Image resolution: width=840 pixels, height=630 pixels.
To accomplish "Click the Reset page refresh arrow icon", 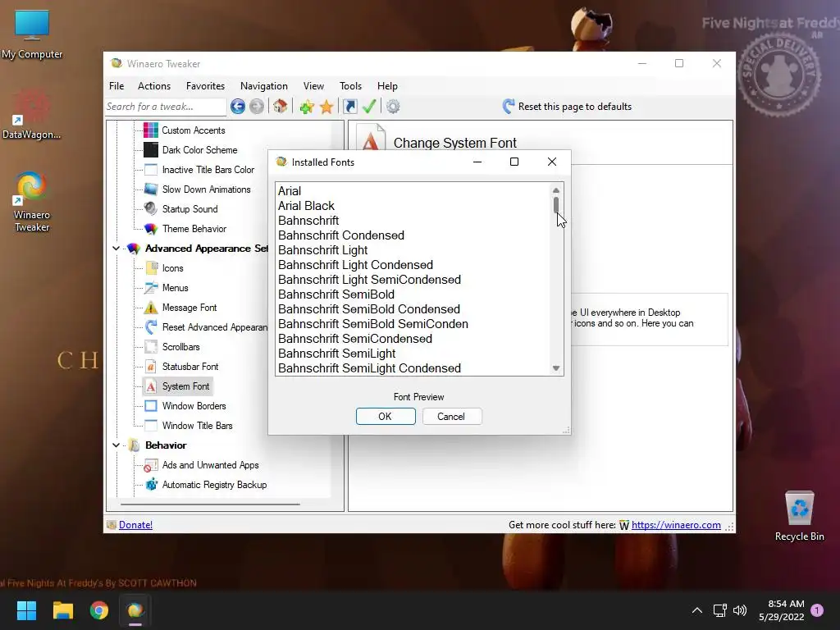I will pyautogui.click(x=509, y=106).
